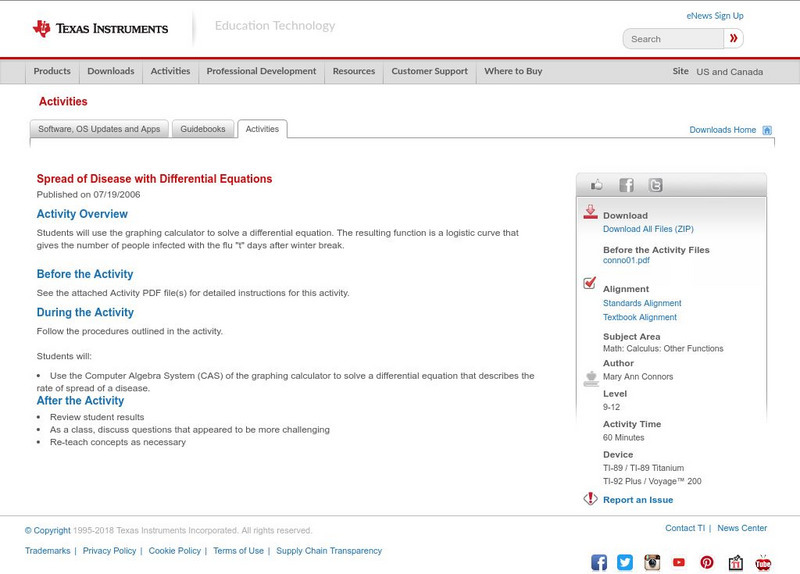This screenshot has height=574, width=800.
Task: Click the Activity Overview heading
Action: (82, 214)
